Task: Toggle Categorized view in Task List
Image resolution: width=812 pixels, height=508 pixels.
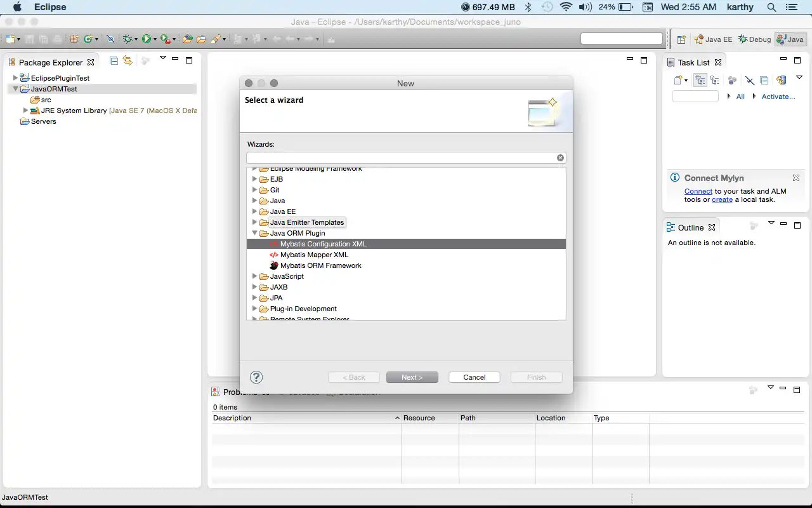Action: coord(700,80)
